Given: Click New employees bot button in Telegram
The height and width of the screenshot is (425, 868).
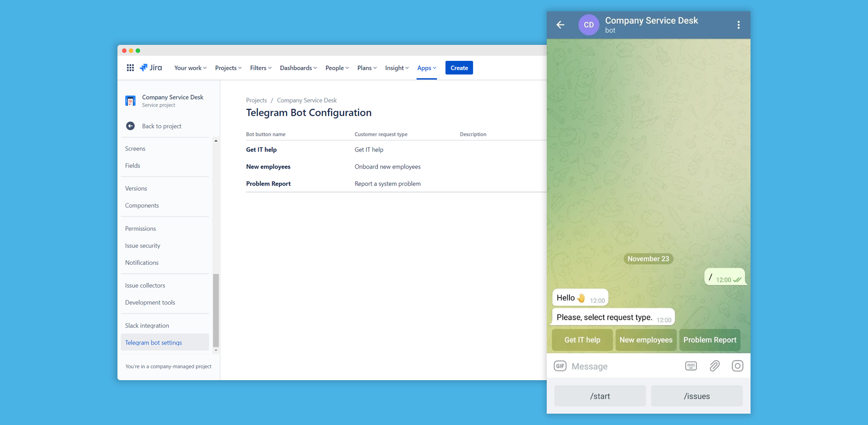Looking at the screenshot, I should pos(646,340).
